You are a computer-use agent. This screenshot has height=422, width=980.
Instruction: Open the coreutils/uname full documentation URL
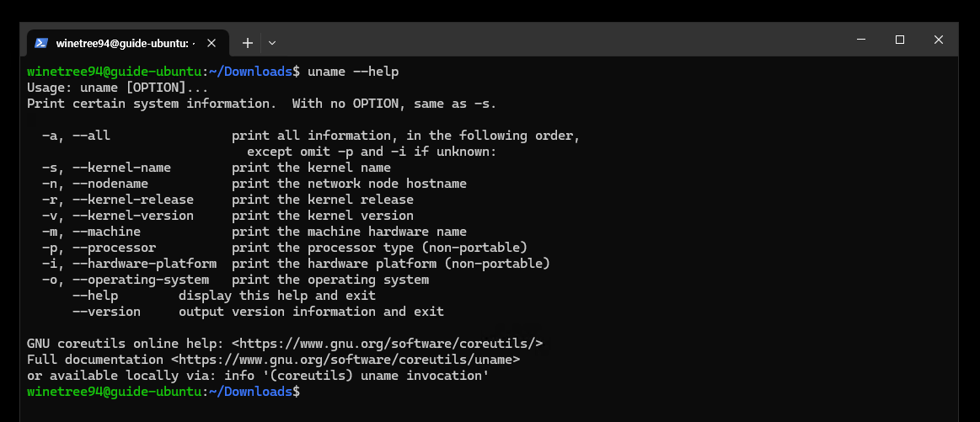[345, 360]
